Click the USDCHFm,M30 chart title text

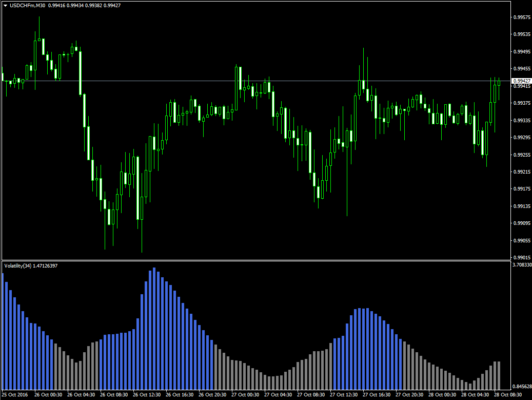[27, 6]
